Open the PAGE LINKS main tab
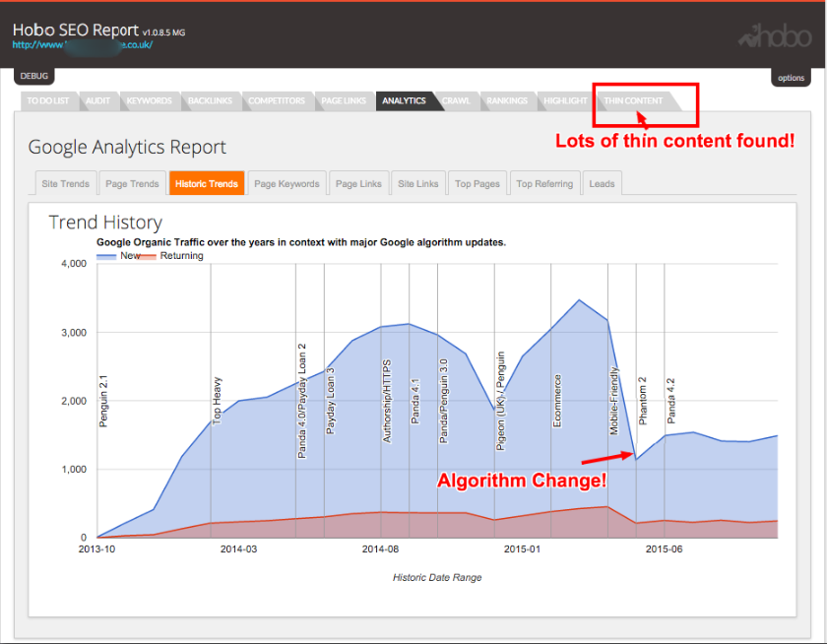Screen dimensions: 827x644 point(344,100)
